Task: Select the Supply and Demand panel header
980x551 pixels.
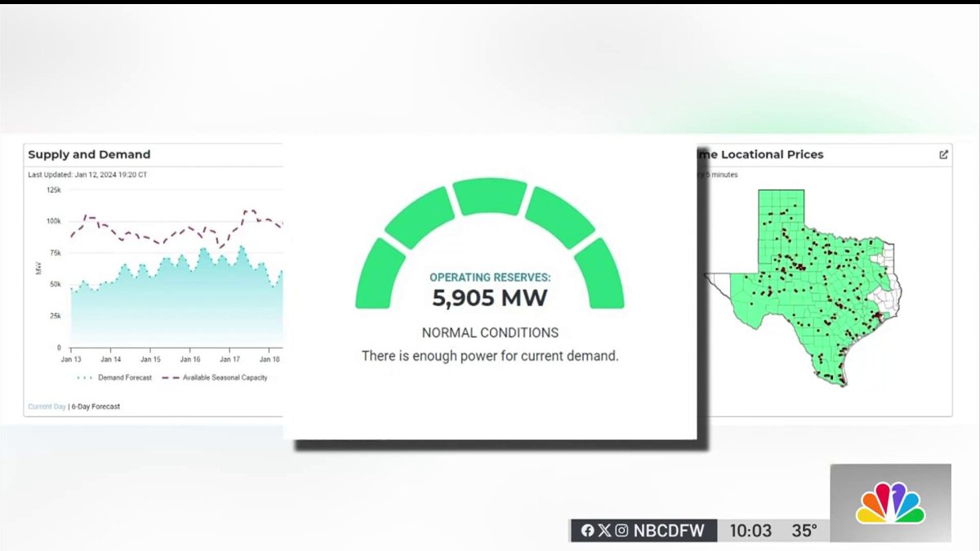Action: 89,154
